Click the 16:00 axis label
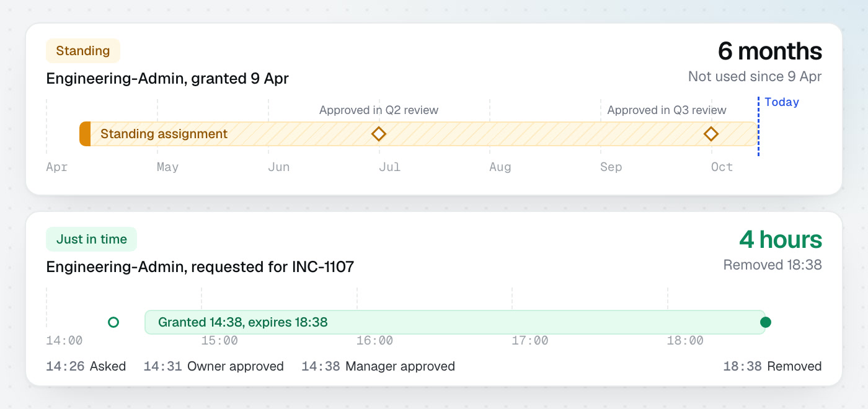The width and height of the screenshot is (868, 409). pyautogui.click(x=374, y=341)
